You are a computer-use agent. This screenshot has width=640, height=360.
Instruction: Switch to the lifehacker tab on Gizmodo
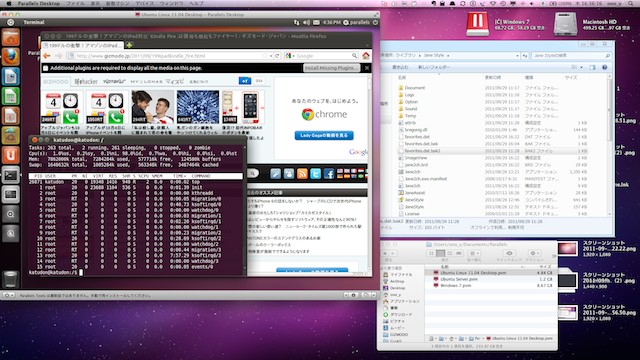[86, 82]
